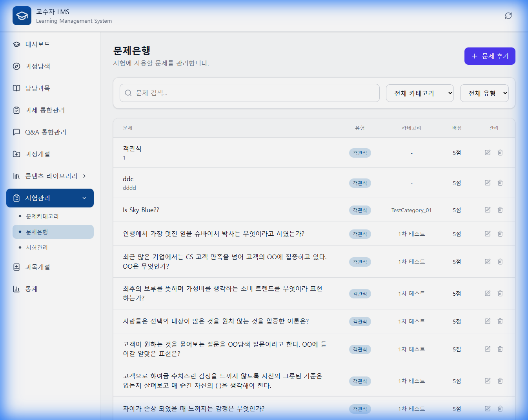Viewport: 528px width, 420px height.
Task: Open the 전체 카테고리 dropdown
Action: [x=420, y=93]
